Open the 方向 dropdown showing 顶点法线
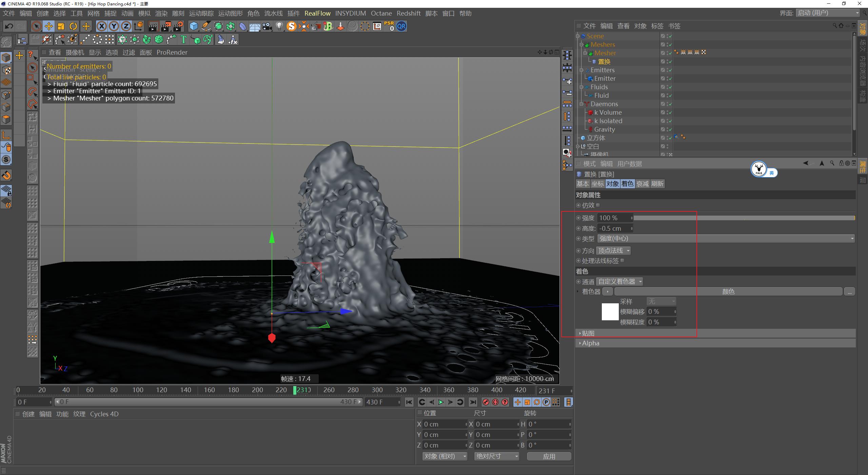 coord(614,251)
